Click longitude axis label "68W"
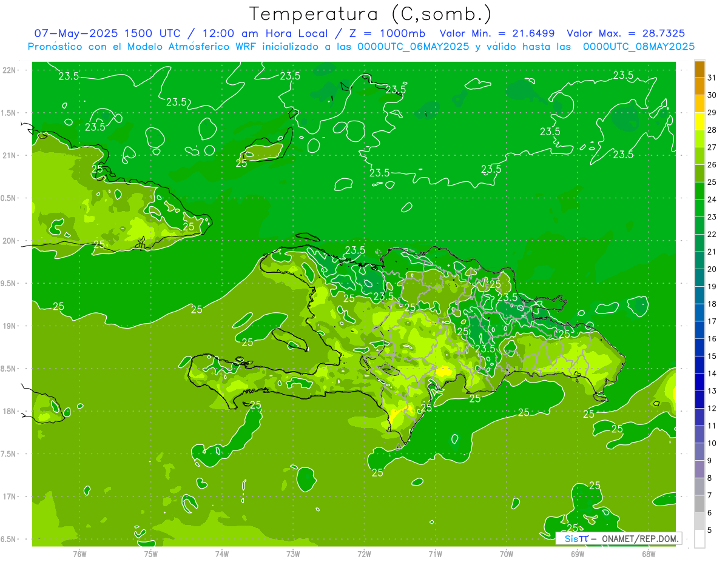728x562 pixels. pyautogui.click(x=649, y=554)
